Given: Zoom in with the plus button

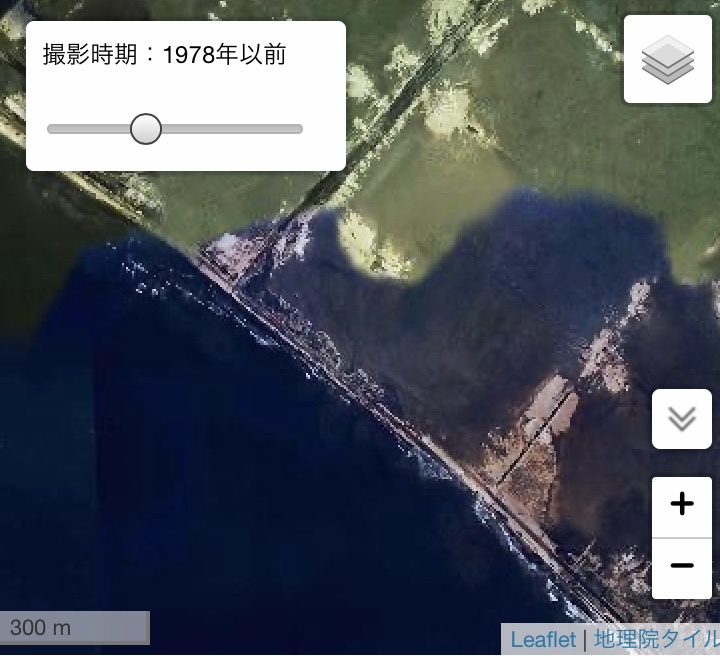Looking at the screenshot, I should click(682, 507).
